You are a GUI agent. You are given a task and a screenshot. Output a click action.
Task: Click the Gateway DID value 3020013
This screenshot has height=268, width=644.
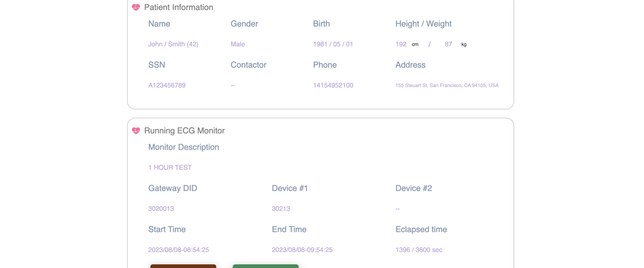click(161, 209)
